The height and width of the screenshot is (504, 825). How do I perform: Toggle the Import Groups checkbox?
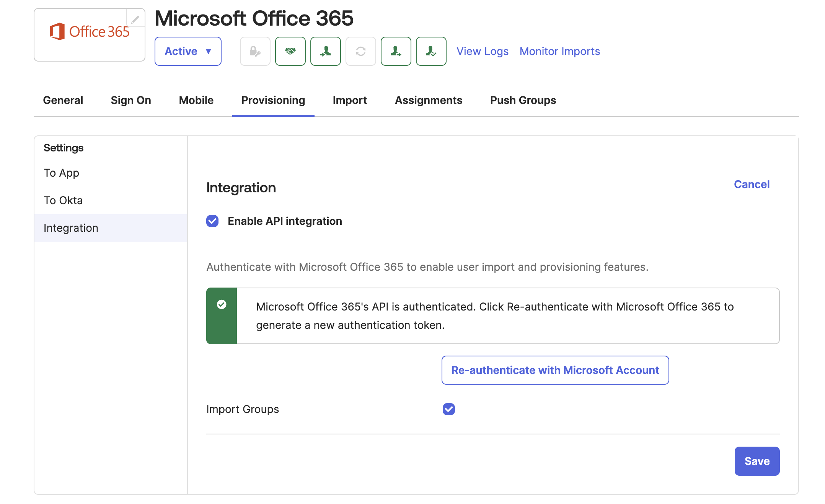pyautogui.click(x=449, y=409)
